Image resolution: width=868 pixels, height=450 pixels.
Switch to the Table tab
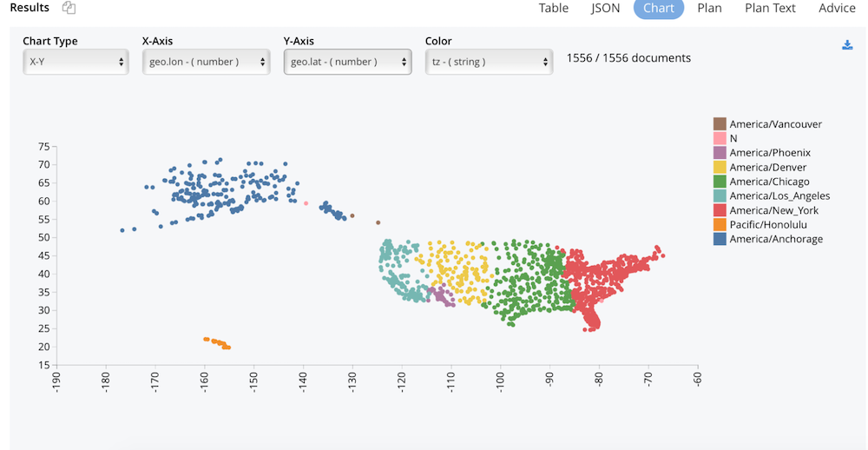click(554, 9)
